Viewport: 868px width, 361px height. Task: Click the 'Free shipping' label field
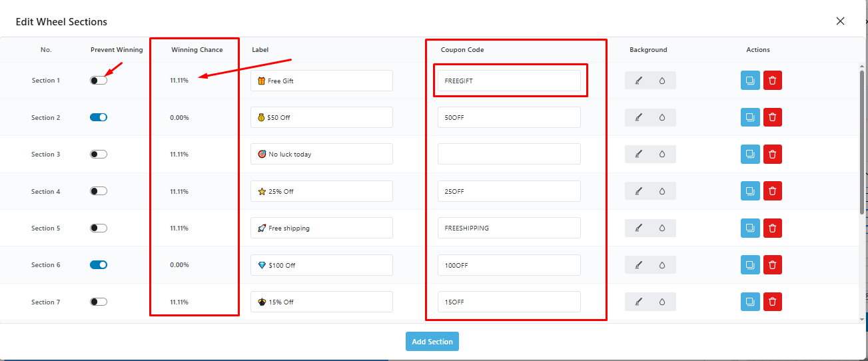point(322,228)
